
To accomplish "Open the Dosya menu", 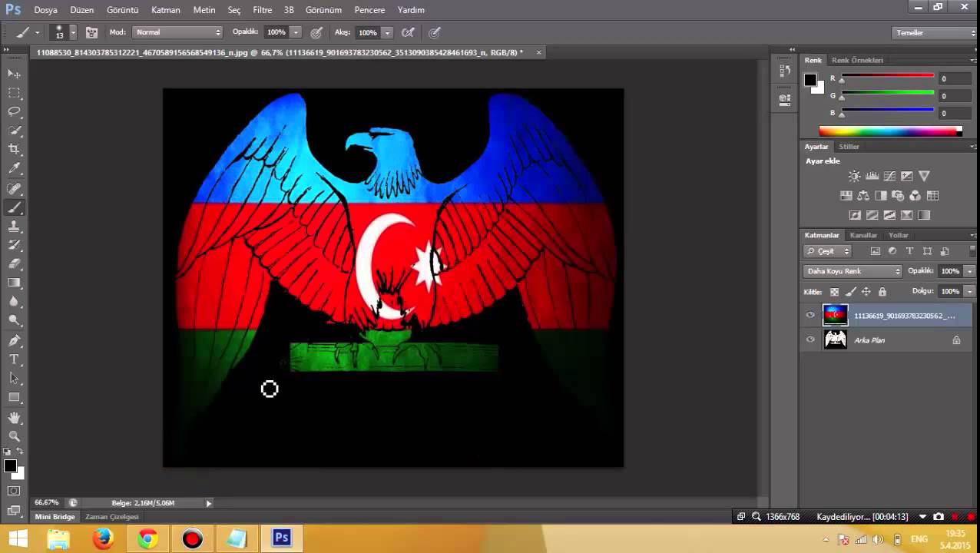I will click(45, 10).
